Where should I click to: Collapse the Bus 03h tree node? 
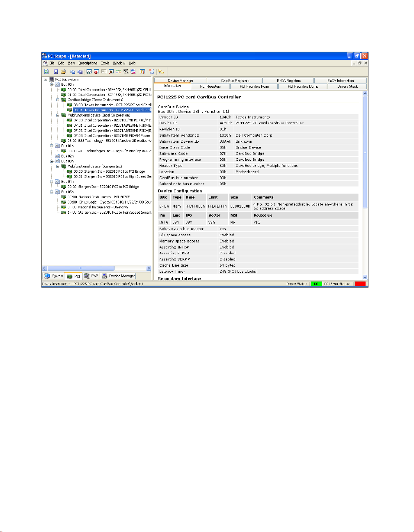[52, 161]
